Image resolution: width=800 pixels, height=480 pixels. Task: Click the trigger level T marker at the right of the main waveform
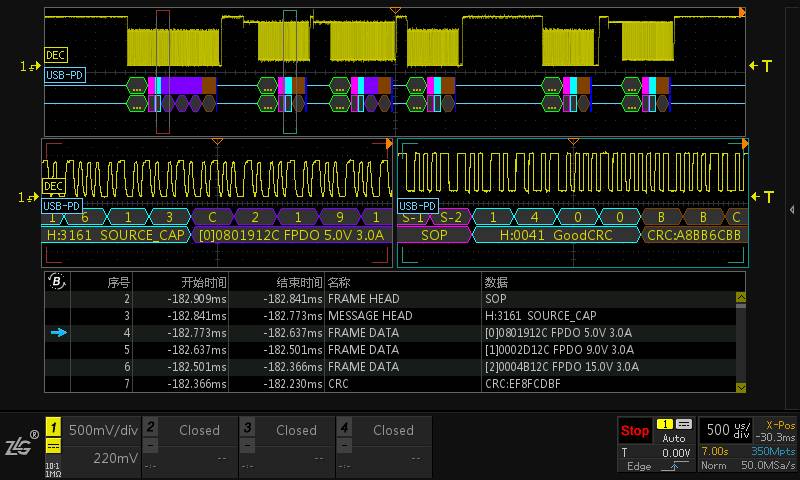[x=761, y=65]
